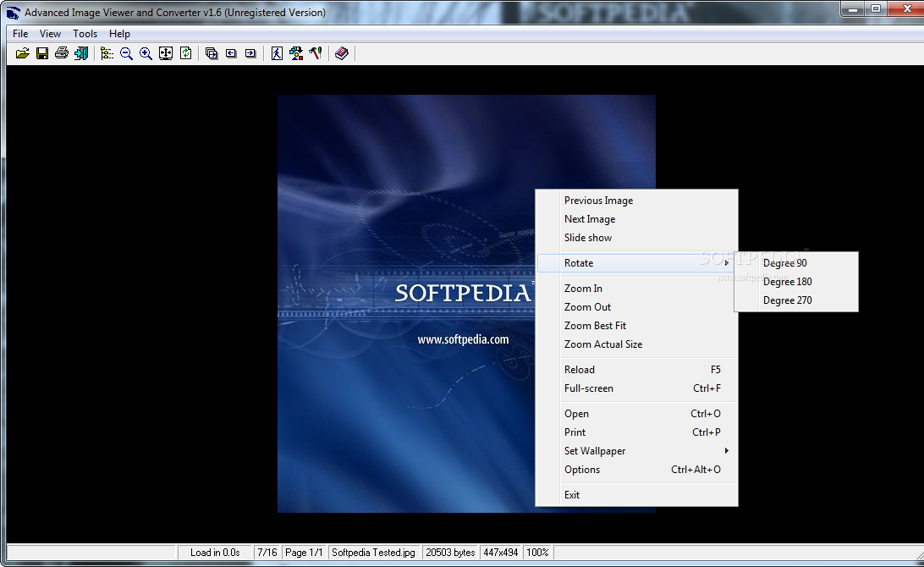The image size is (924, 567).
Task: Click the Open file folder icon
Action: [22, 53]
